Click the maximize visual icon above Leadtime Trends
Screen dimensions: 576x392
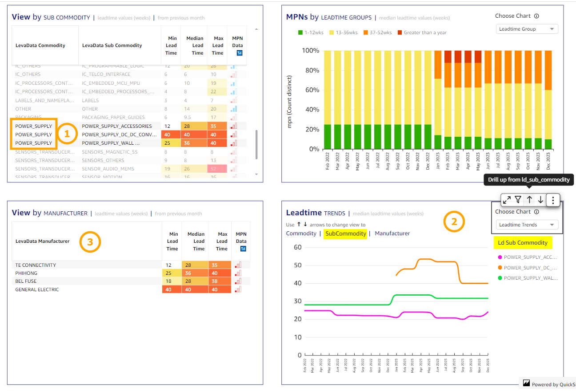click(x=507, y=200)
